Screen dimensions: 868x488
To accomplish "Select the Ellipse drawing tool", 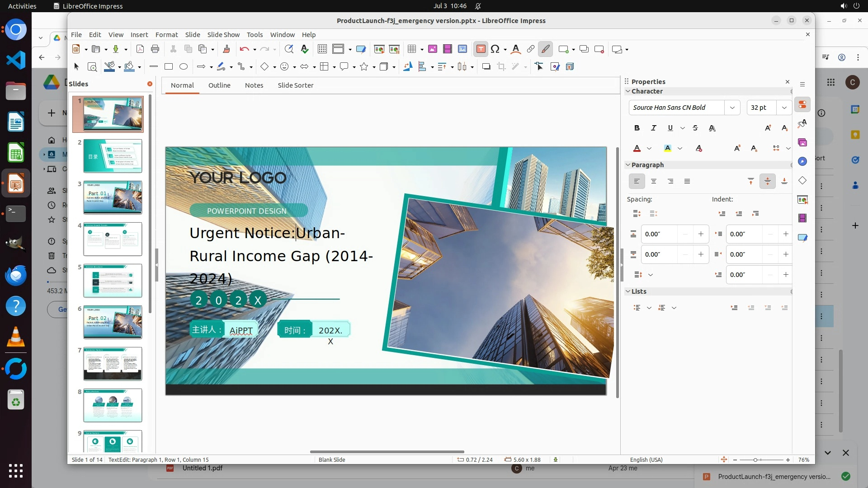I will click(x=183, y=67).
